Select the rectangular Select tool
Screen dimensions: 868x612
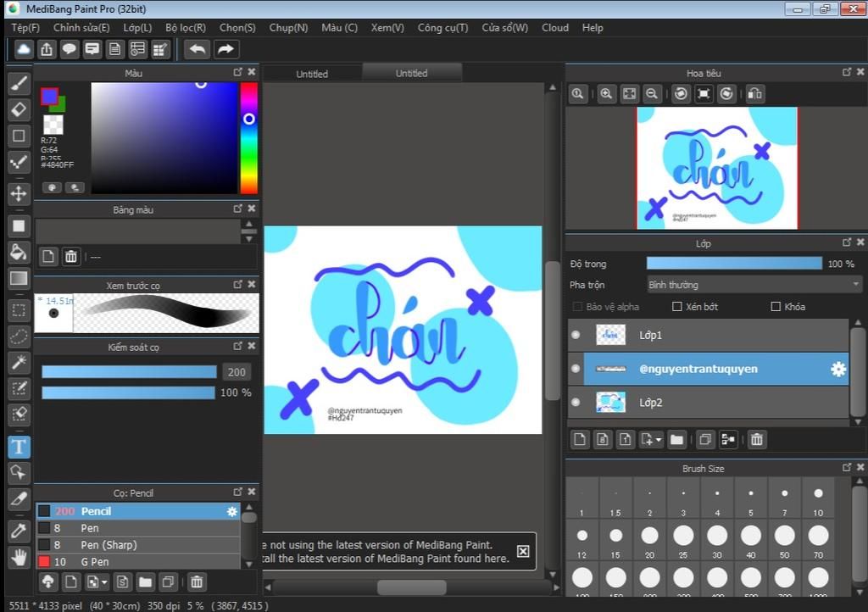tap(19, 310)
